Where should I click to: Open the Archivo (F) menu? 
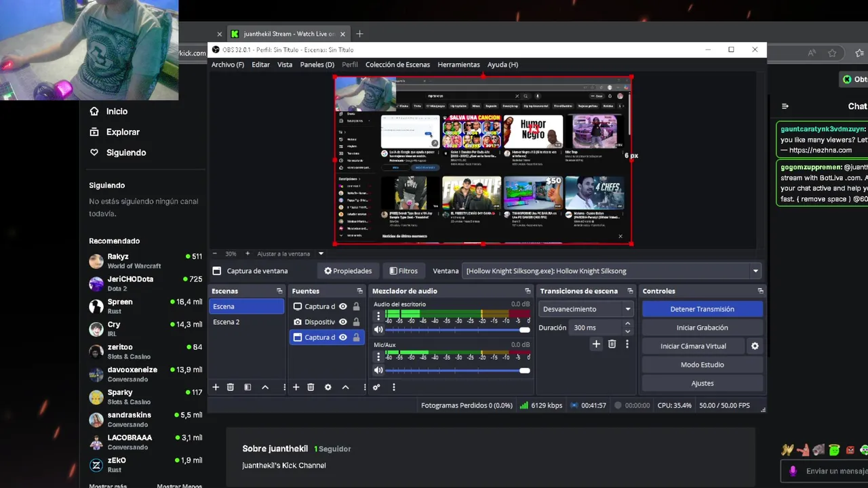[x=228, y=64]
